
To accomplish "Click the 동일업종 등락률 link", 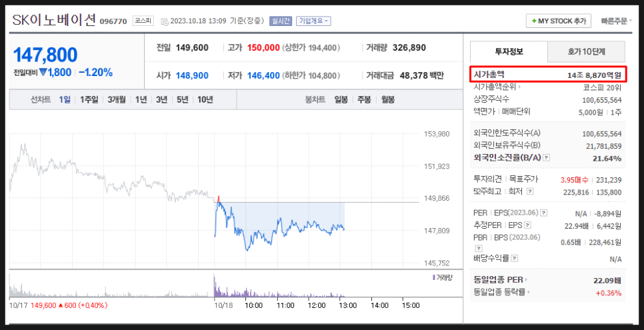I will [499, 292].
